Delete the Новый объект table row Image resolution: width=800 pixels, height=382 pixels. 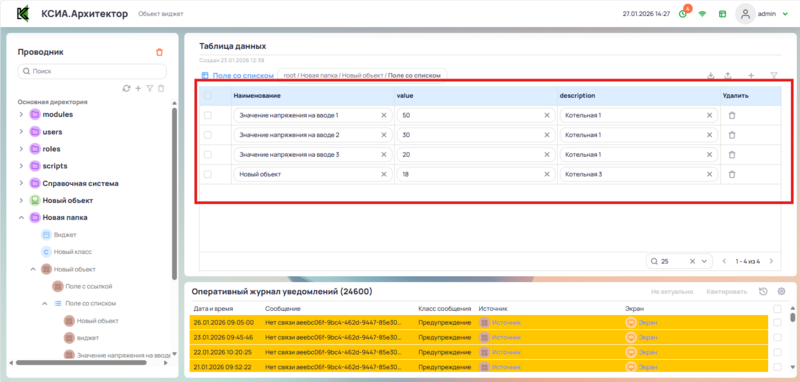point(732,174)
